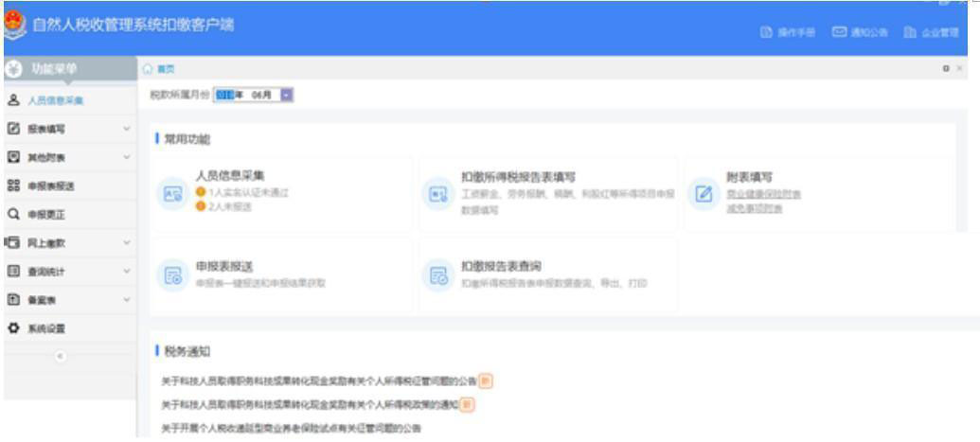The image size is (980, 442).
Task: Open the 税款所属月份 date dropdown arrow
Action: pyautogui.click(x=286, y=96)
